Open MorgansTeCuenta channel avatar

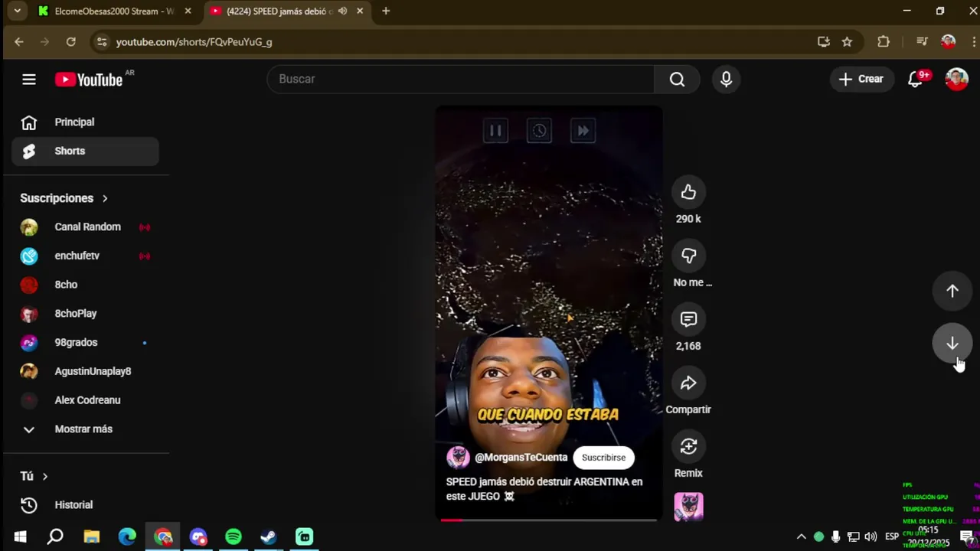tap(458, 458)
